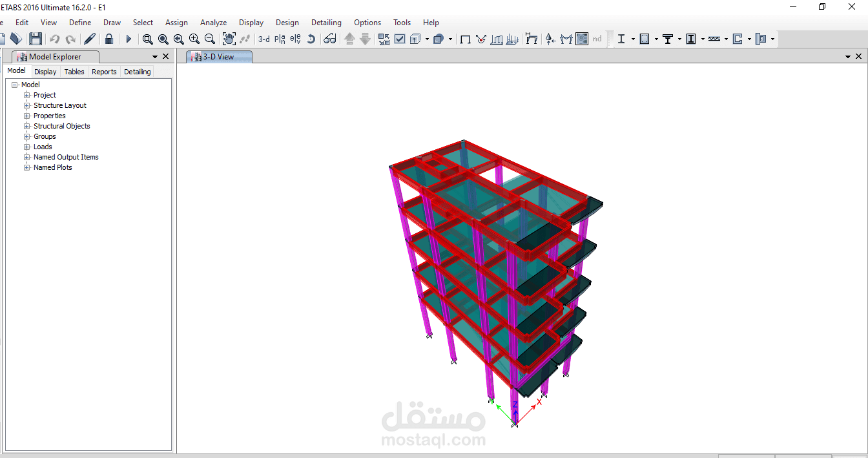
Task: Open the Analyze menu
Action: pos(213,22)
